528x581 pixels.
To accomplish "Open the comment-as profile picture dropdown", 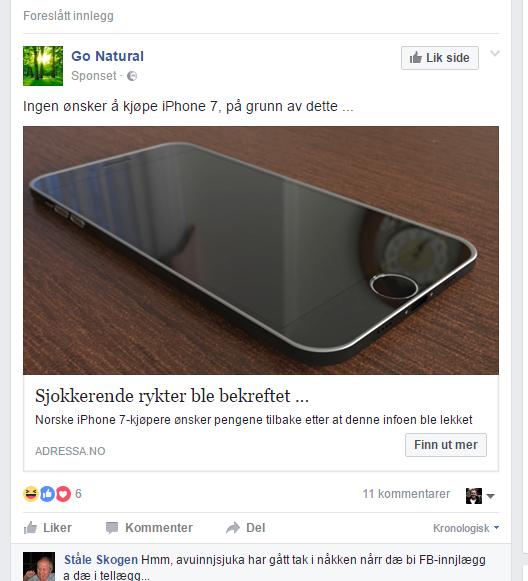I will (x=480, y=496).
